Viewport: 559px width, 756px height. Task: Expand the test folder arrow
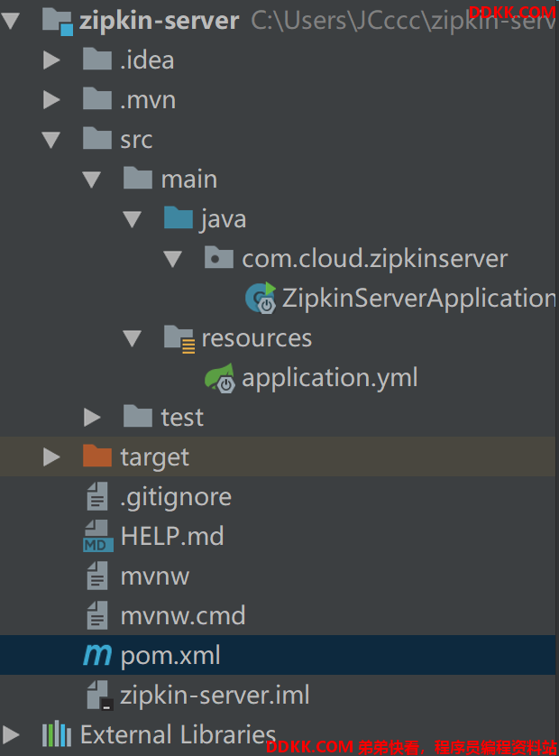pos(92,417)
